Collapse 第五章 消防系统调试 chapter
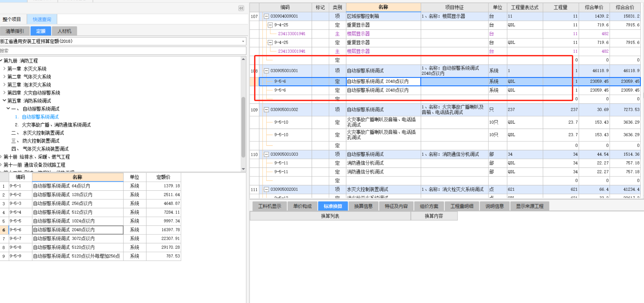The height and width of the screenshot is (303, 644). point(4,101)
